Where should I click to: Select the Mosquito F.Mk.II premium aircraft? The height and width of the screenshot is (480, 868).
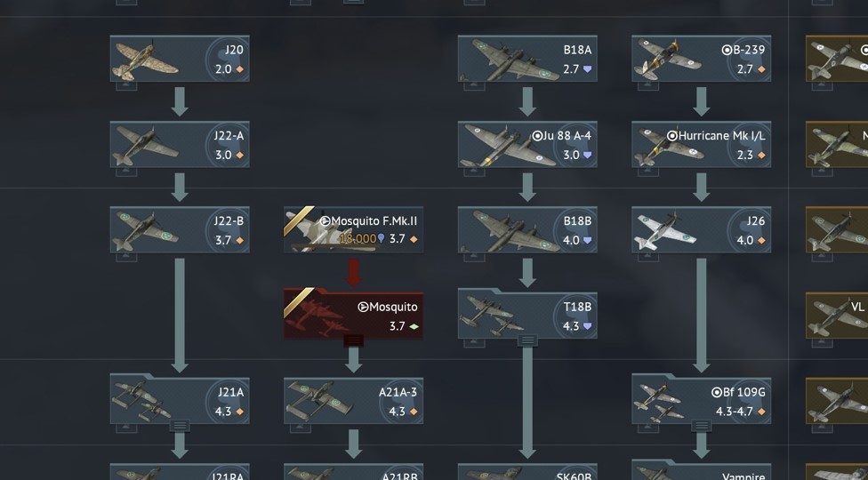[353, 229]
